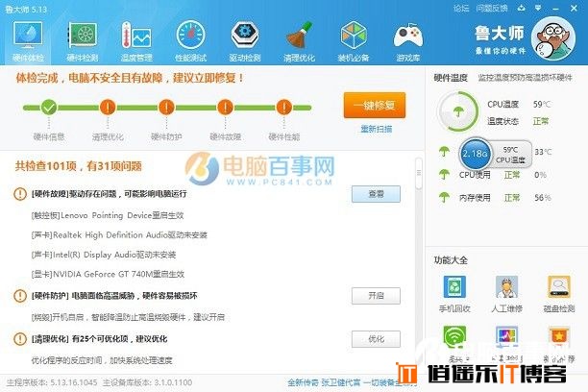Viewport: 588px width, 392px height.
Task: Open 性能测试 performance test tab
Action: [x=190, y=41]
